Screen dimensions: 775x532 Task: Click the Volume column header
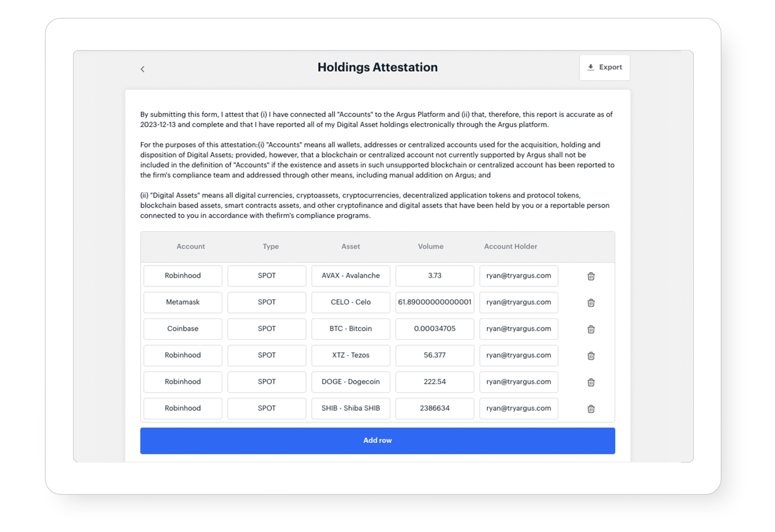430,247
